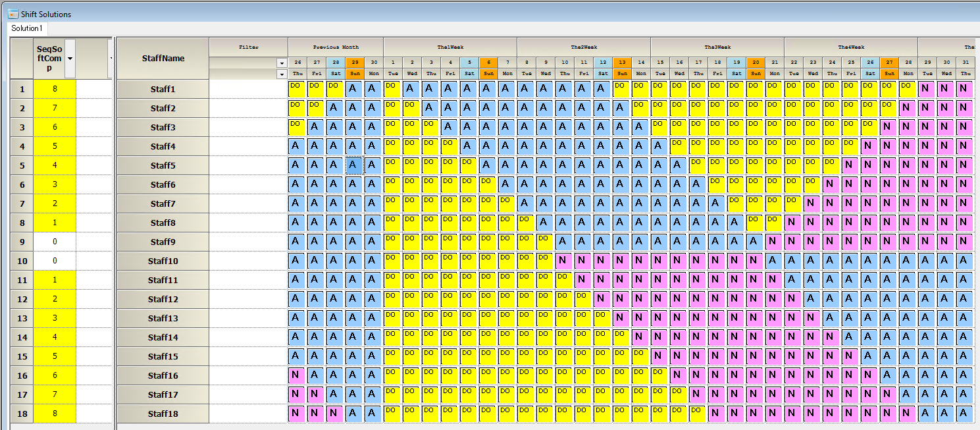
Task: Select white SeqSoftComp cell for Staff9
Action: [x=55, y=242]
